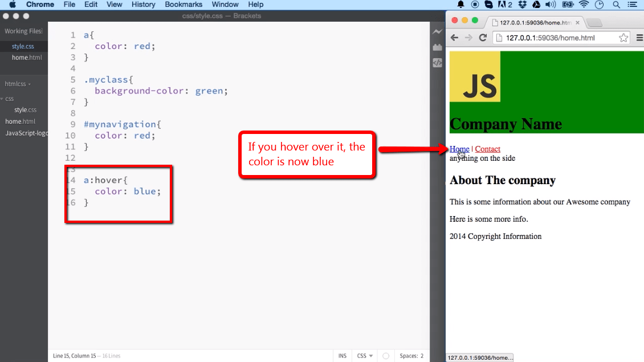Open the Bookmarks menu
644x362 pixels.
click(x=184, y=5)
